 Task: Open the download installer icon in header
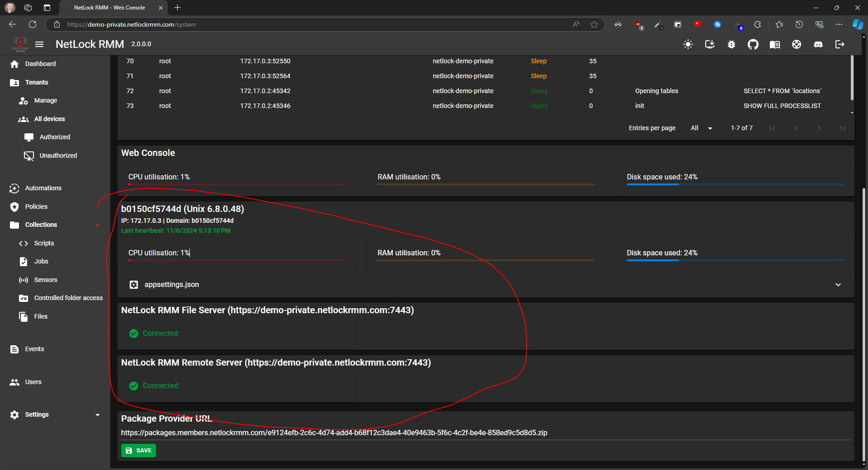point(710,44)
